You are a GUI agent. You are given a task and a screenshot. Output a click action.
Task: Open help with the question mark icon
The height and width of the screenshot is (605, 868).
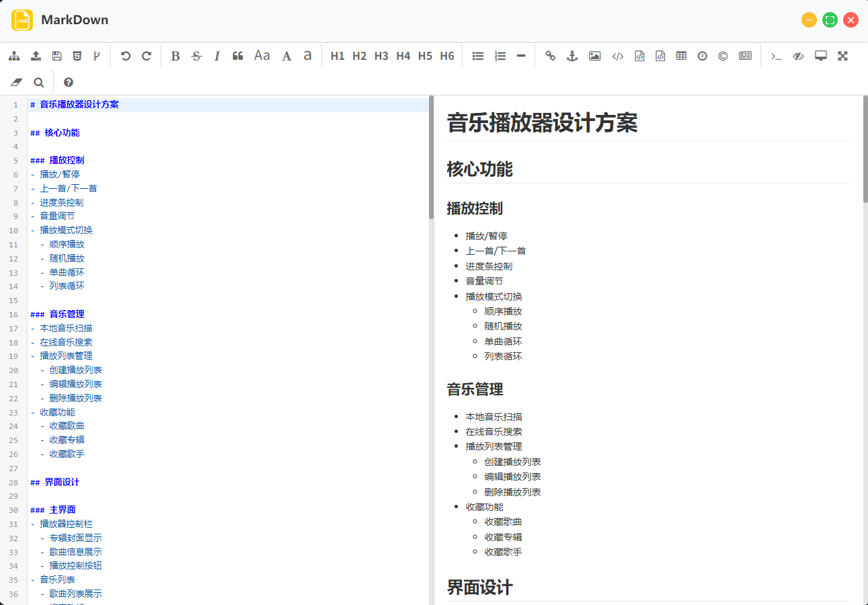(x=68, y=83)
